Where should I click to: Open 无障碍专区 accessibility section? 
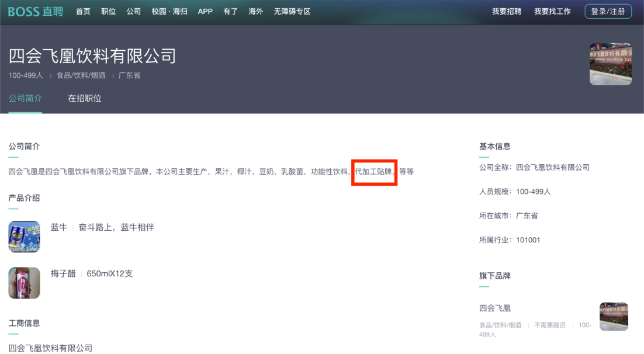coord(292,12)
